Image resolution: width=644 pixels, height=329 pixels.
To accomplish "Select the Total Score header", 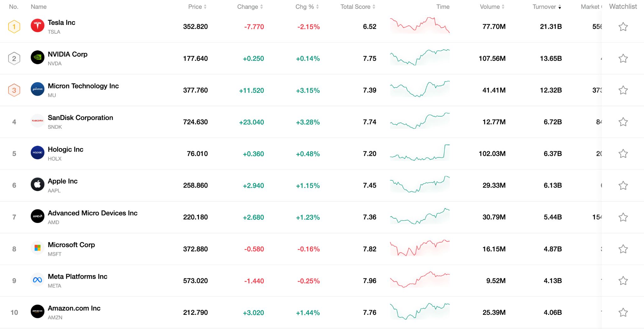I will tap(355, 7).
